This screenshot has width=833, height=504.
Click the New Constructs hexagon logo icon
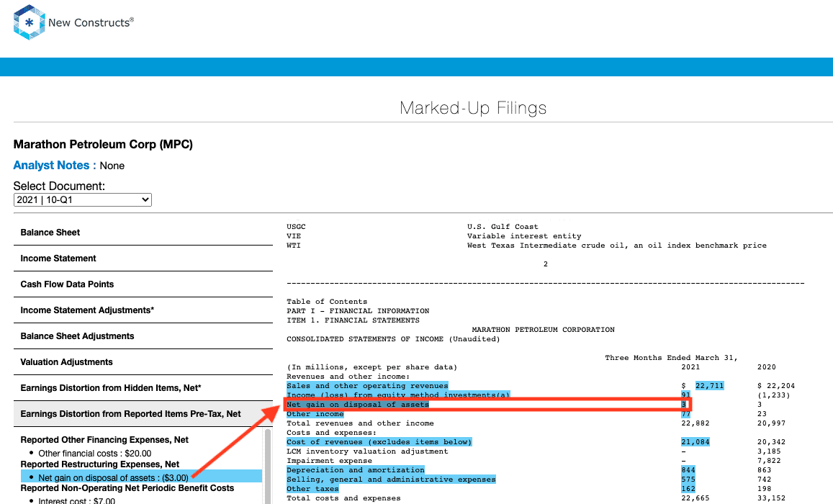click(29, 22)
